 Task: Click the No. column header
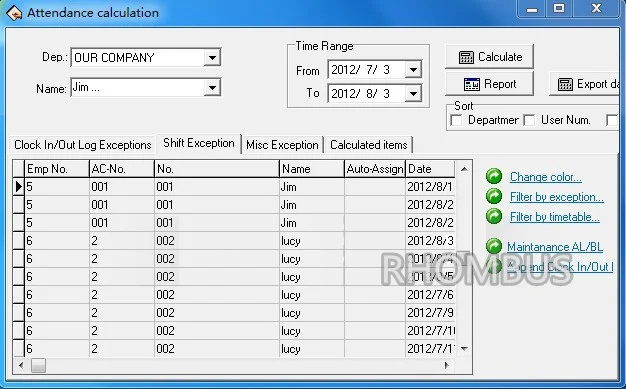[x=217, y=169]
